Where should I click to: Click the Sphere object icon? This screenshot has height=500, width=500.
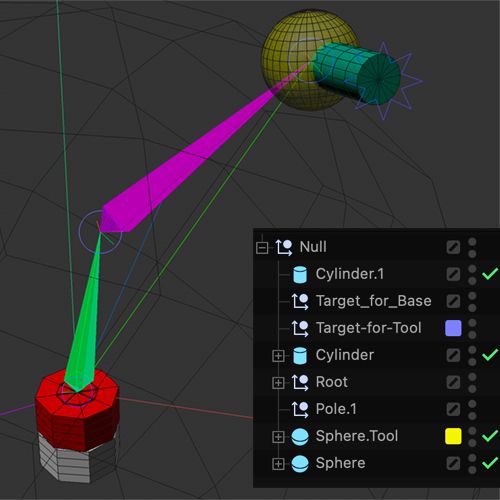(300, 464)
